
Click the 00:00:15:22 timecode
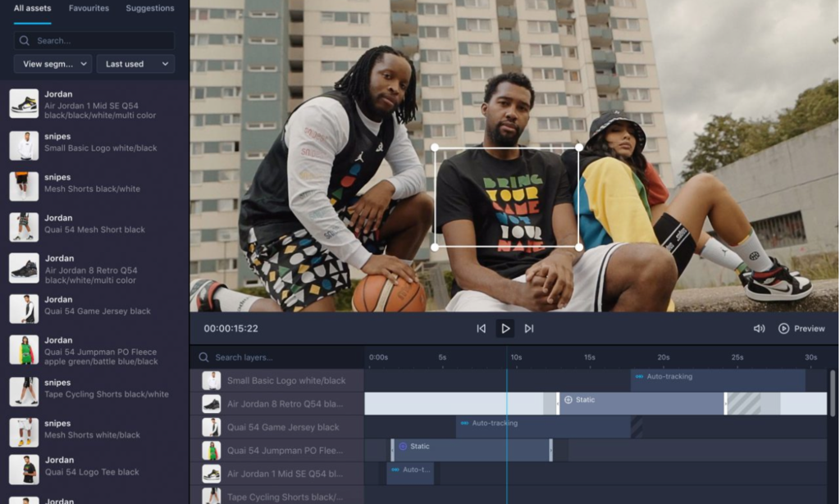pos(231,329)
